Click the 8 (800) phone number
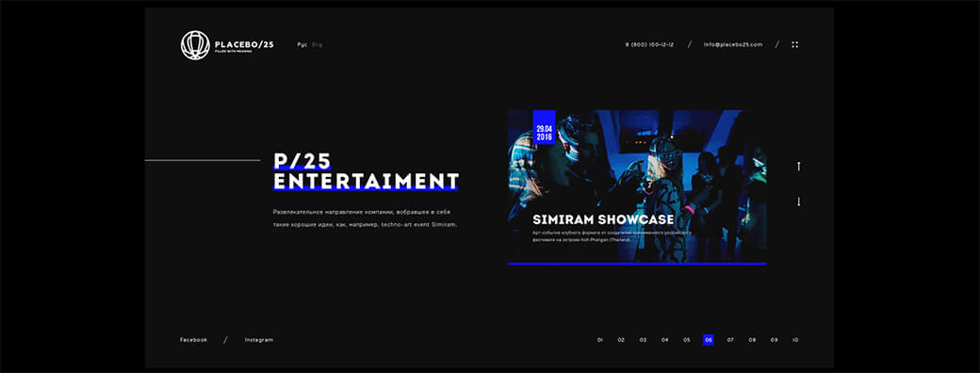This screenshot has height=373, width=980. tap(649, 44)
